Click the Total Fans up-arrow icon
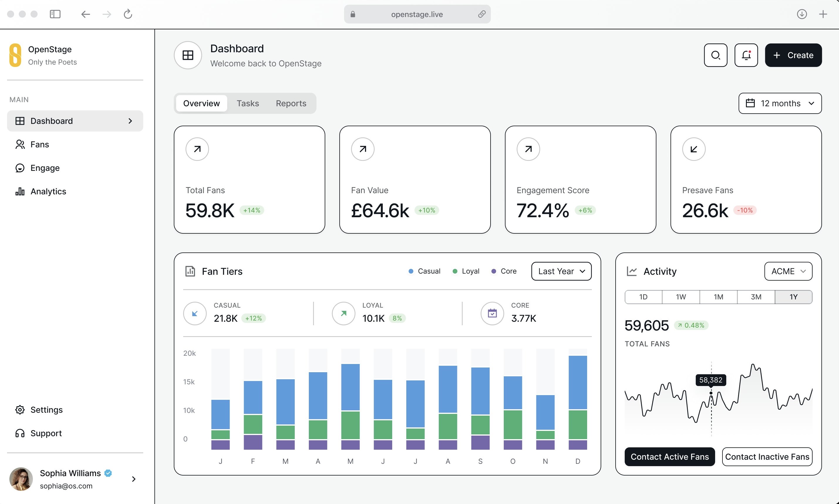Viewport: 839px width, 504px height. pyautogui.click(x=197, y=149)
